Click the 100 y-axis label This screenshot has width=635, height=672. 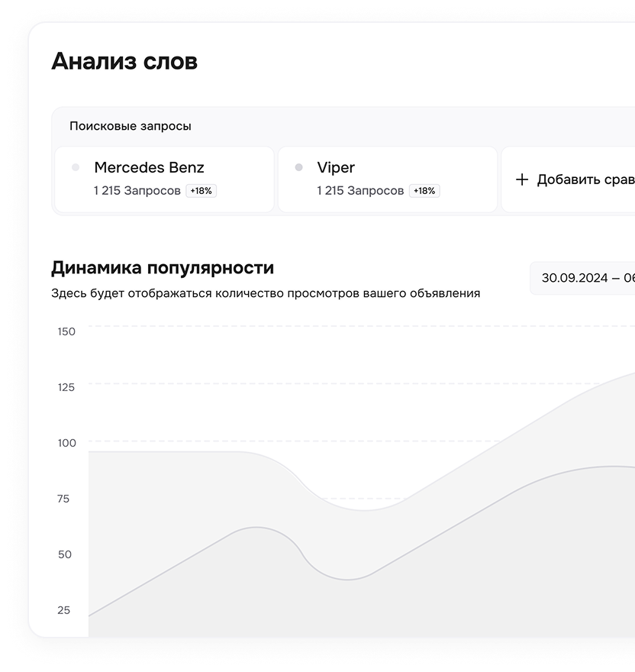tap(67, 443)
